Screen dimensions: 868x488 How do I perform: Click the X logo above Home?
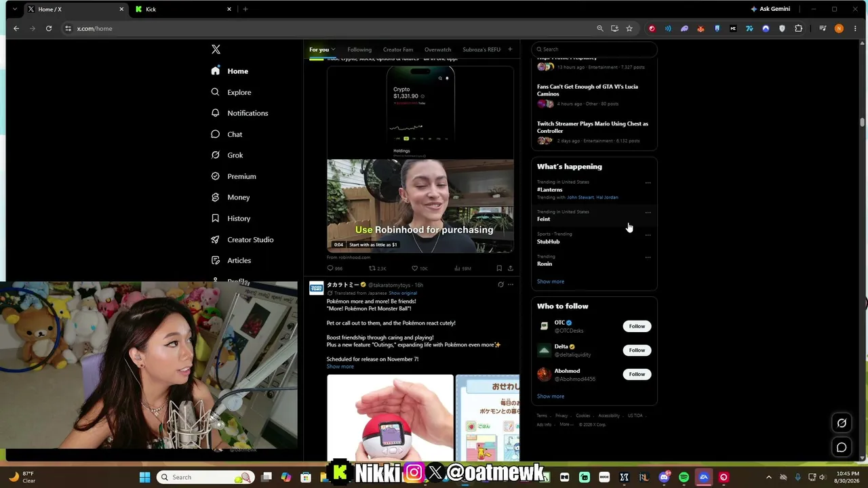pos(216,49)
